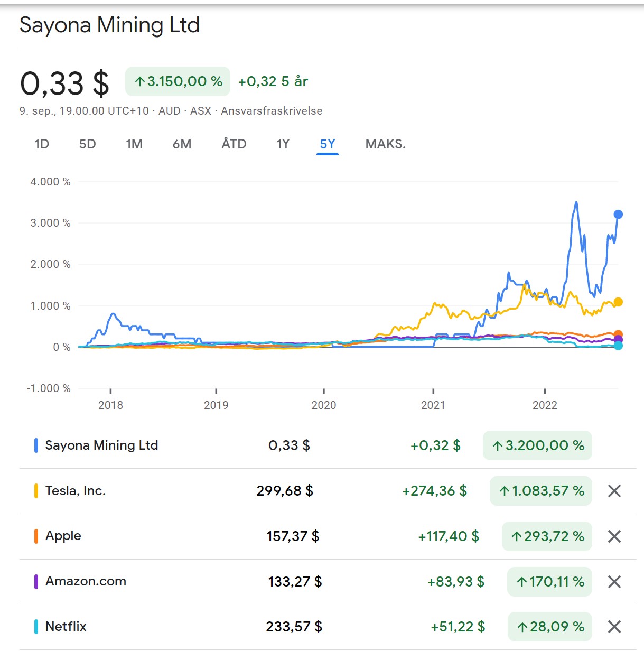This screenshot has width=644, height=651.
Task: Click the Sayona Mining Ltd title
Action: pyautogui.click(x=109, y=24)
